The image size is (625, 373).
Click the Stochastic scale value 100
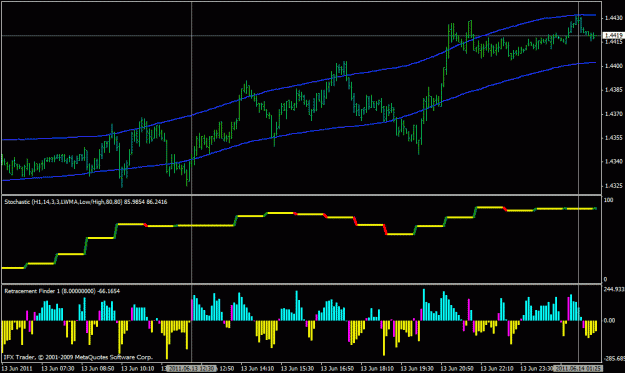pos(608,200)
